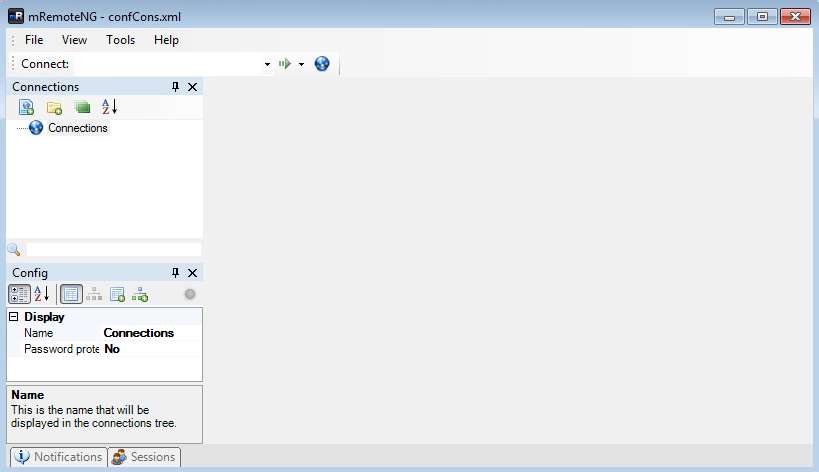The width and height of the screenshot is (819, 472).
Task: Open the dropdown arrow beside the connect arrow
Action: [301, 64]
